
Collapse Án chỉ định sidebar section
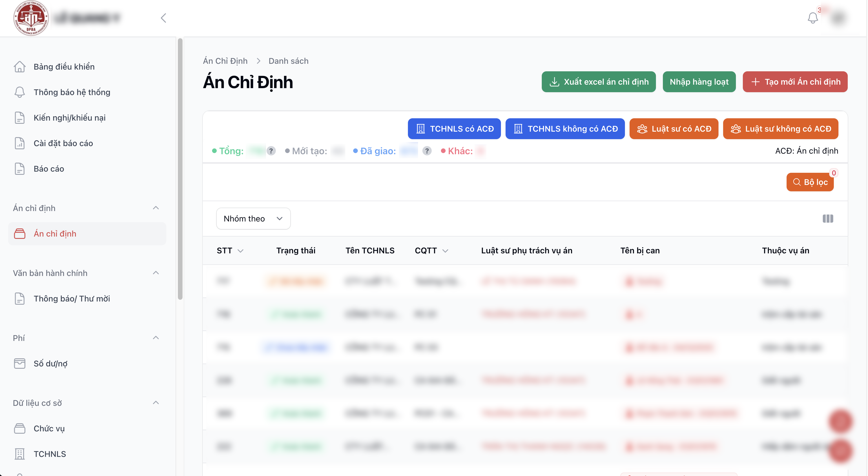point(156,208)
